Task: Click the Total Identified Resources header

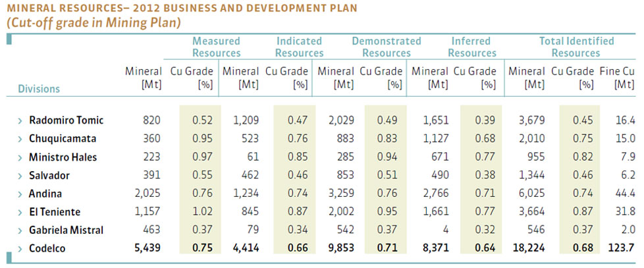Action: (x=576, y=47)
